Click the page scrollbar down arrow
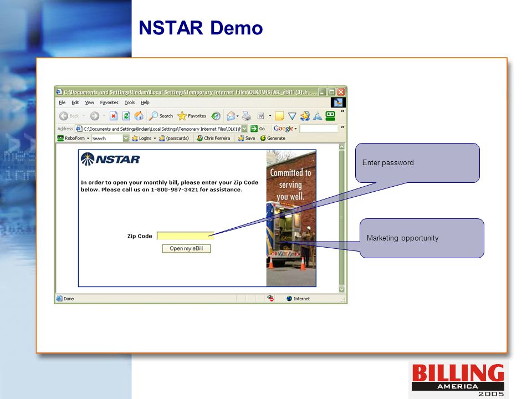 (x=342, y=289)
